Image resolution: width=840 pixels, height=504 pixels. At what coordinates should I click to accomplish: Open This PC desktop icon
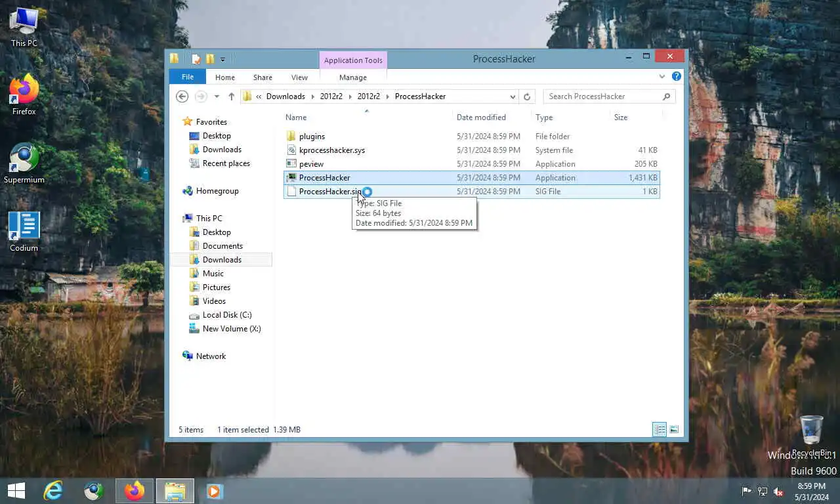pos(24,26)
